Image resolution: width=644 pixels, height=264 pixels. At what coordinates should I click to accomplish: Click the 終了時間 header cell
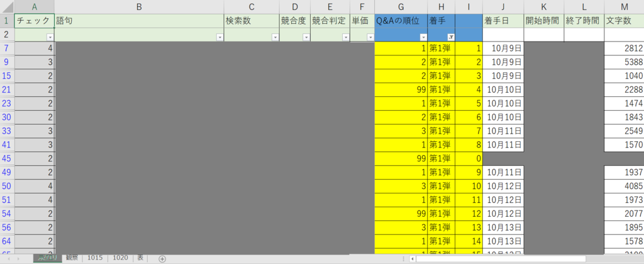[x=584, y=21]
